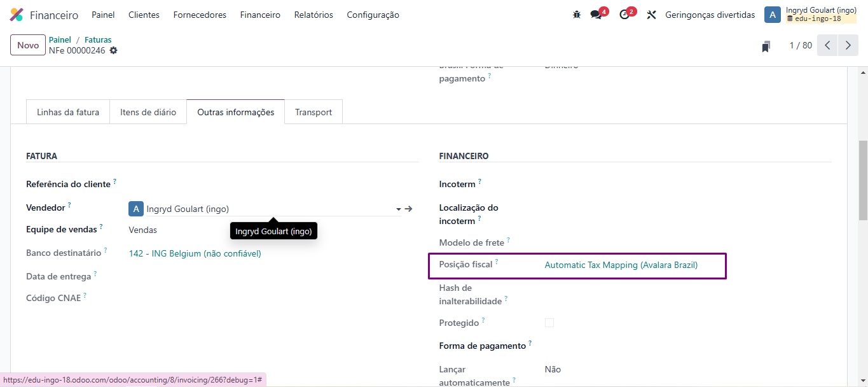Open the Clientes menu
This screenshot has height=387, width=868.
144,15
